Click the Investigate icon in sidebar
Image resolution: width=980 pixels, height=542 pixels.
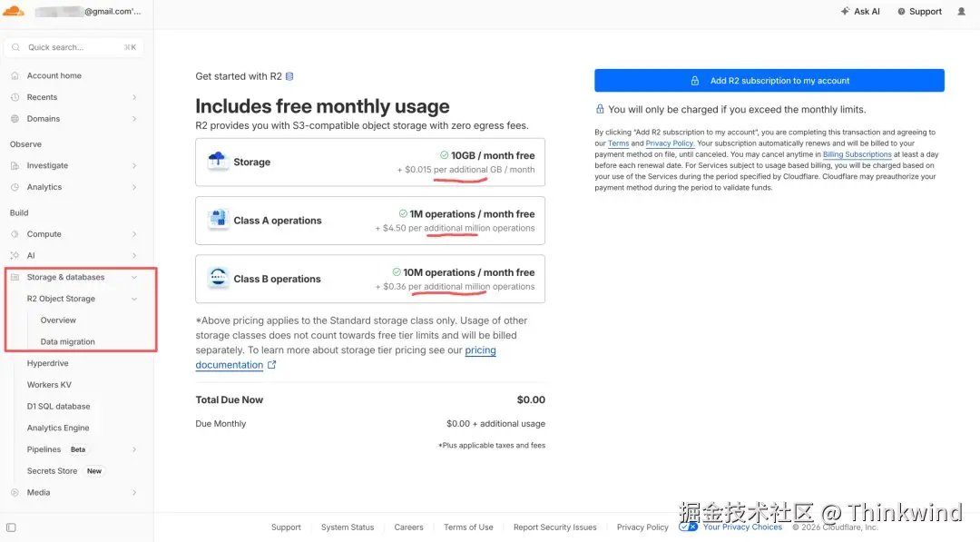click(x=15, y=165)
